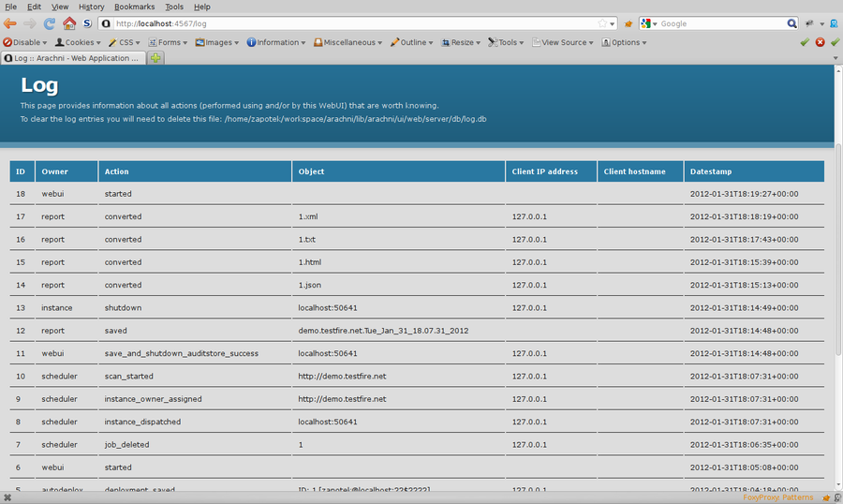Viewport: 843px width, 504px height.
Task: Open the View menu
Action: pos(60,7)
